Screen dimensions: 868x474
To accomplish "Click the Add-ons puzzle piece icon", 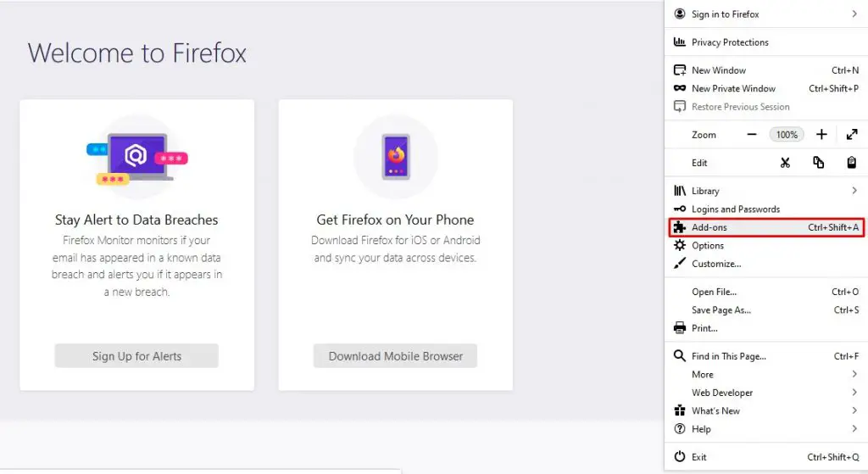I will pos(680,227).
